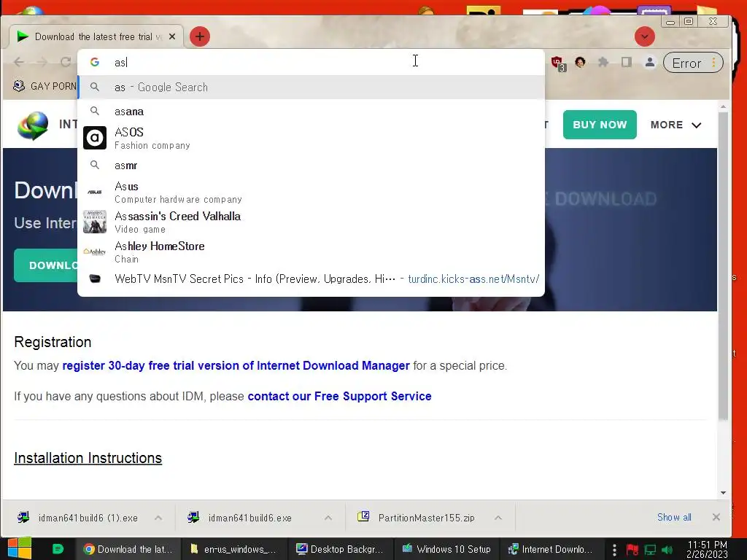Select the ASOS Fashion company suggestion
The image size is (747, 560).
(x=311, y=138)
